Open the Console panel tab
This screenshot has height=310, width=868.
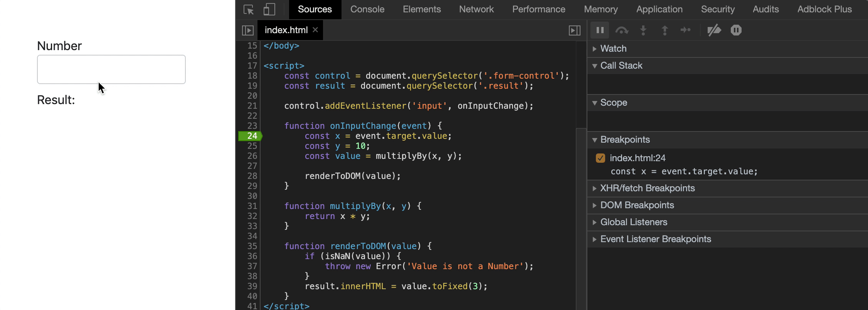pyautogui.click(x=367, y=9)
